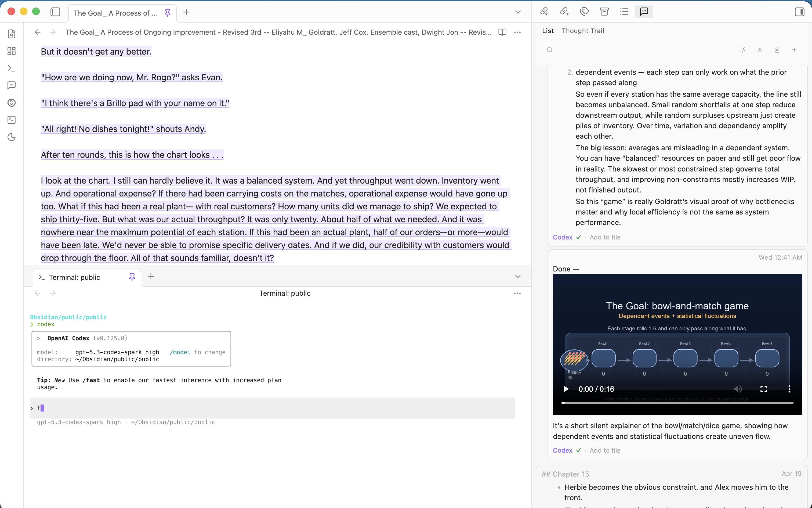Navigate forward in the document pane
812x508 pixels.
[53, 32]
